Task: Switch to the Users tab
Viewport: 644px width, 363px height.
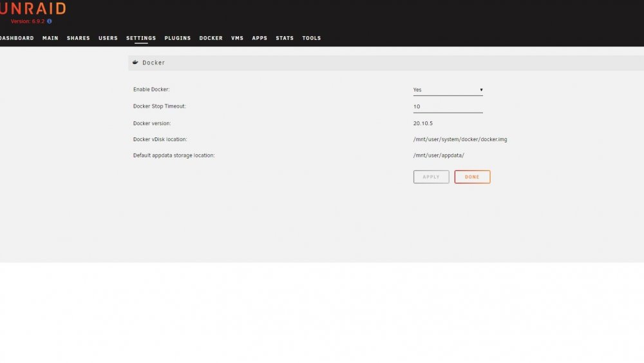Action: pos(108,38)
